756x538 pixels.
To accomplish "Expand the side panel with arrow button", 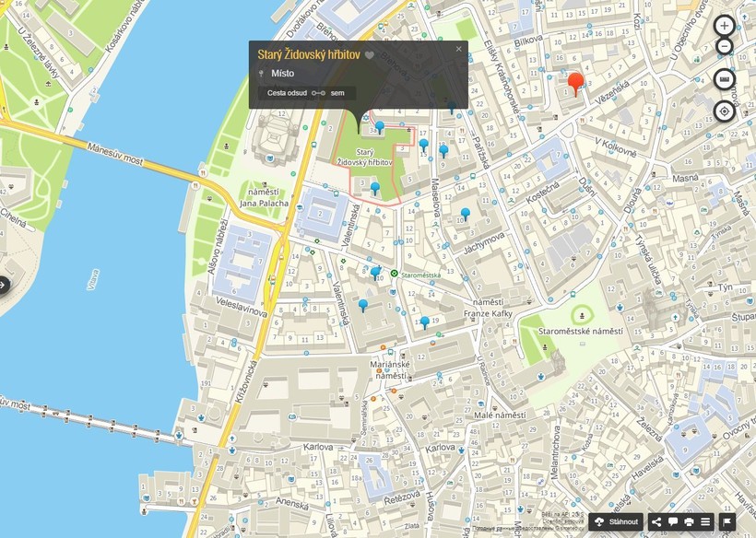I will coord(3,285).
